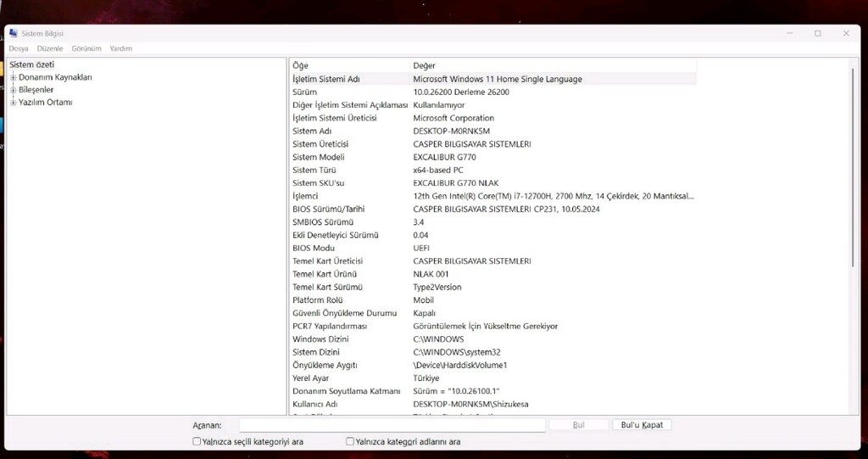Viewport: 868px width, 459px height.
Task: Select the UEFI value
Action: tap(421, 249)
